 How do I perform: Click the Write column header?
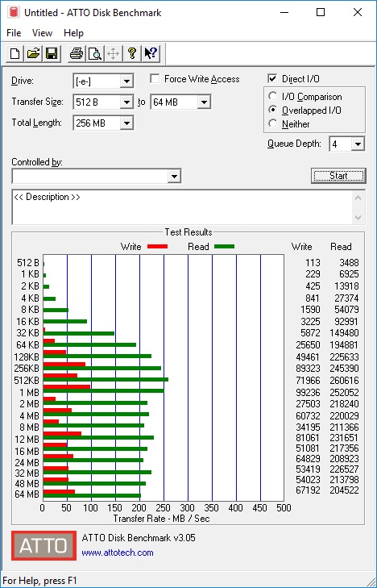pyautogui.click(x=302, y=247)
